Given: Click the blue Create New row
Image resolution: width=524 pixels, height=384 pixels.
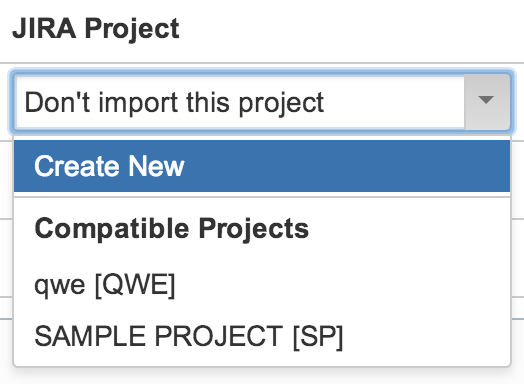Looking at the screenshot, I should (262, 166).
